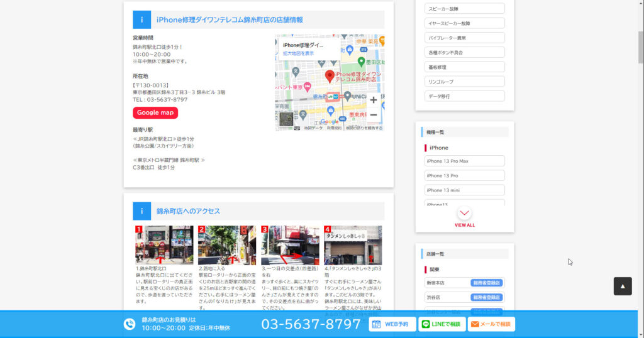Open iPhone 13 mini model
Screen dimensions: 644x338
[465, 190]
